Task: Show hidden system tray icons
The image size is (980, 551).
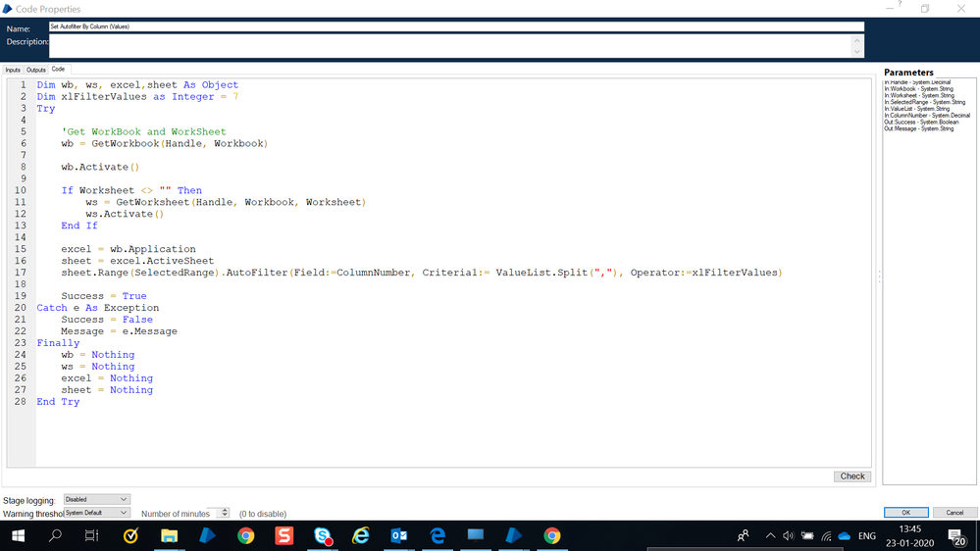Action: tap(771, 535)
